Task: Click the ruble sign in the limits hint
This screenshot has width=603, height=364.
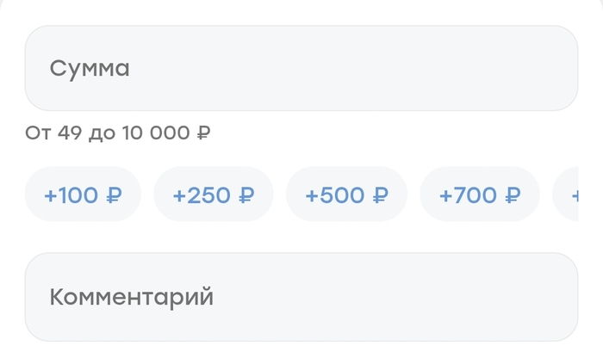Action: [204, 133]
